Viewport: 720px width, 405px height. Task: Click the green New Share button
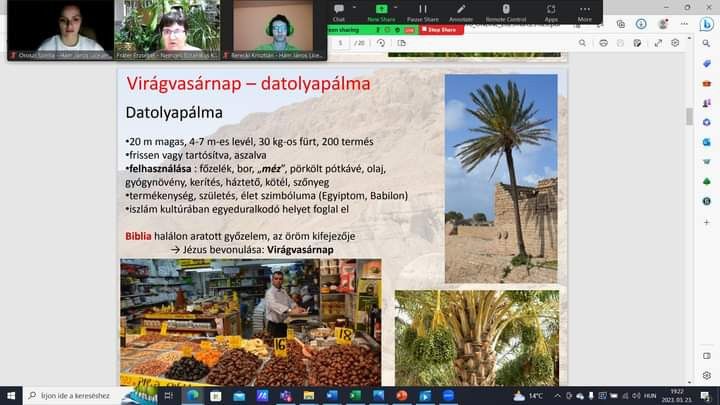click(x=380, y=11)
